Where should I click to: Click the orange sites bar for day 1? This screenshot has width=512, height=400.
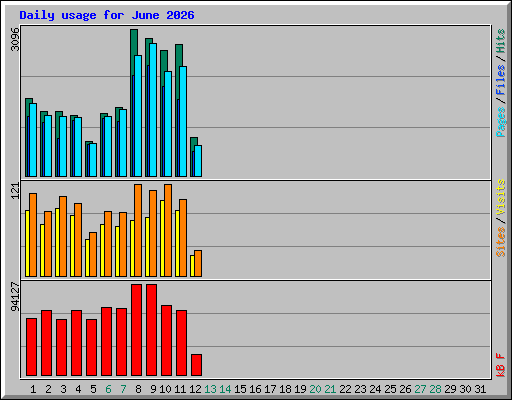[x=33, y=235]
